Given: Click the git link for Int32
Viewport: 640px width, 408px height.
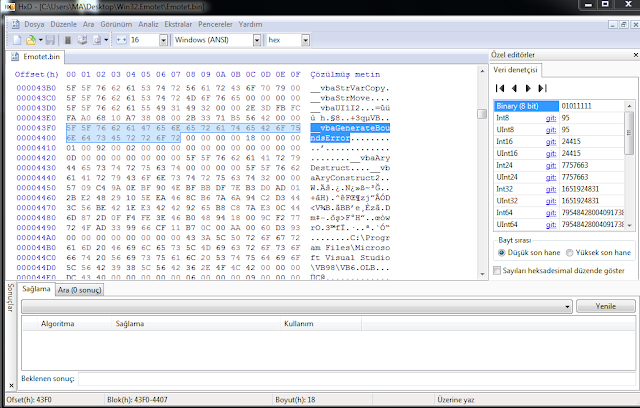Looking at the screenshot, I should click(x=551, y=189).
